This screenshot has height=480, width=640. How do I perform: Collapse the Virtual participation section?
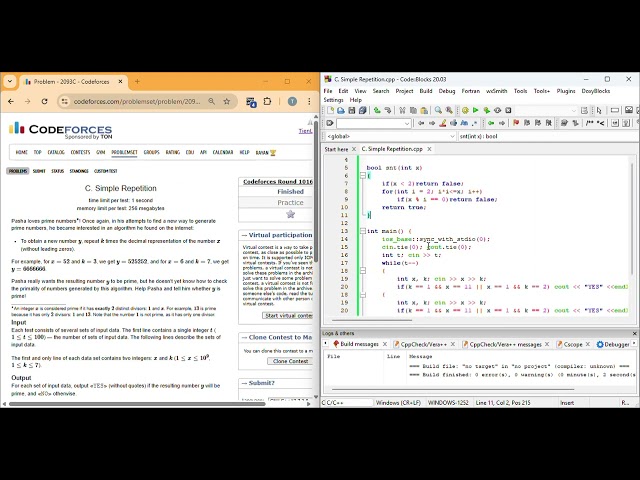pyautogui.click(x=244, y=235)
